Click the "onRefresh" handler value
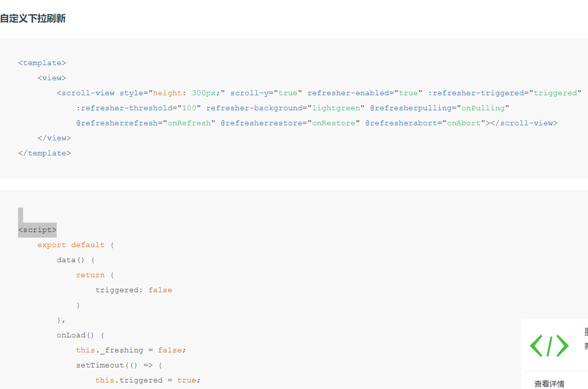The width and height of the screenshot is (588, 389). click(x=189, y=123)
